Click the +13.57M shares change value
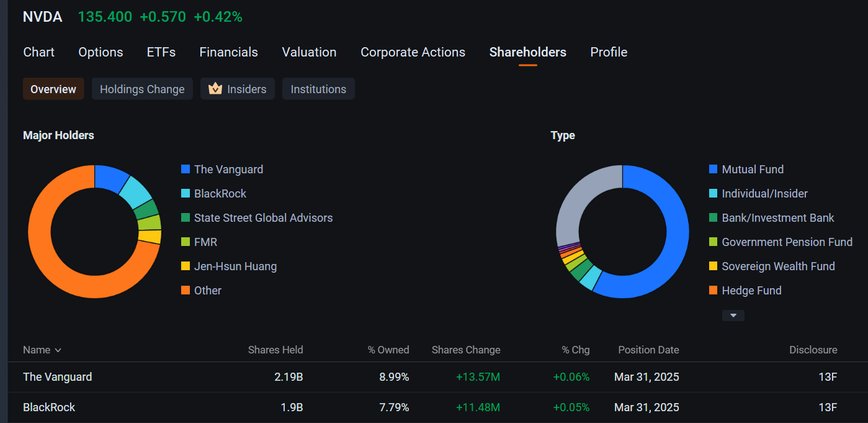The width and height of the screenshot is (868, 423). (x=478, y=376)
